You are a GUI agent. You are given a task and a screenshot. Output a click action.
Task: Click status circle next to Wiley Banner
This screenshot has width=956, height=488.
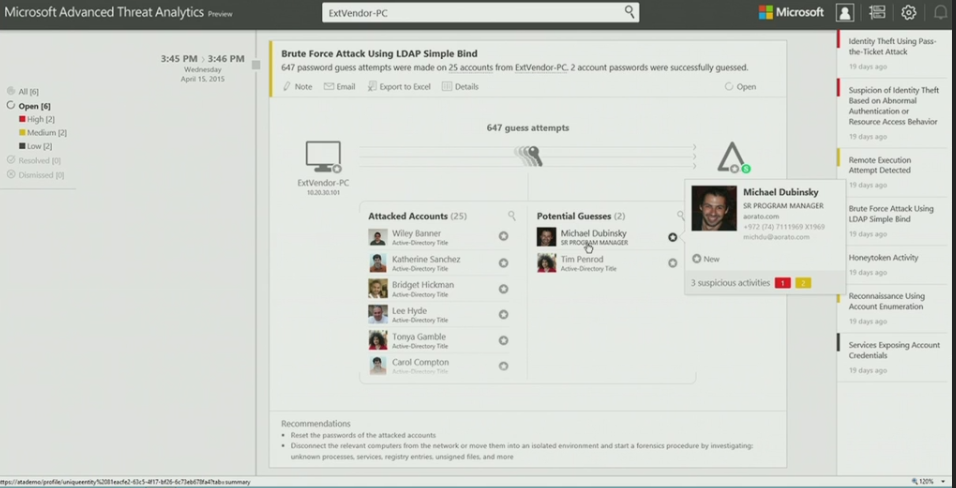pos(504,236)
